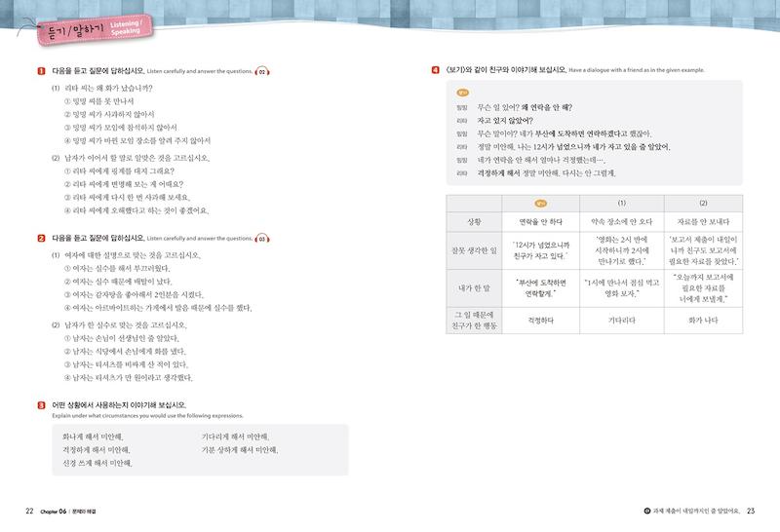Click the red number 3 question badge
The width and height of the screenshot is (780, 532).
(x=42, y=405)
